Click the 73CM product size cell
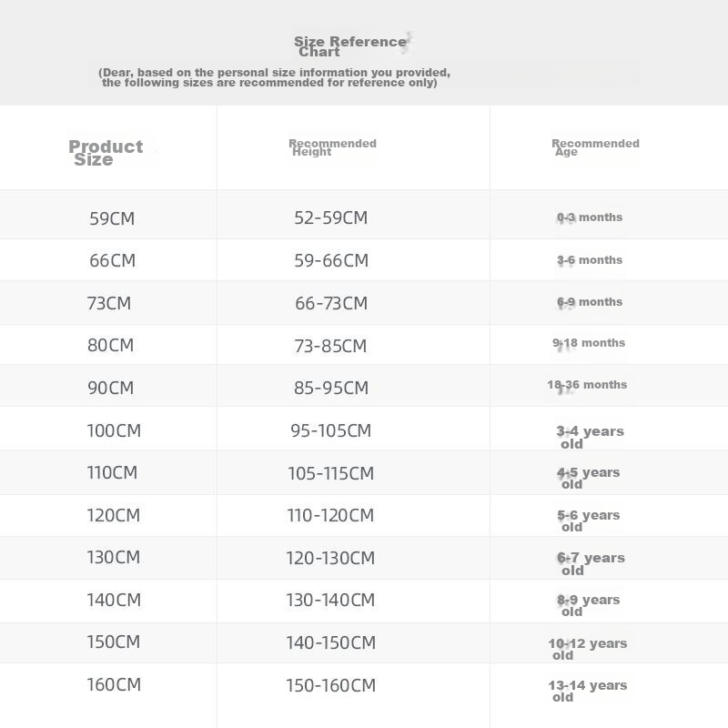Viewport: 728px width, 728px height. pyautogui.click(x=109, y=303)
